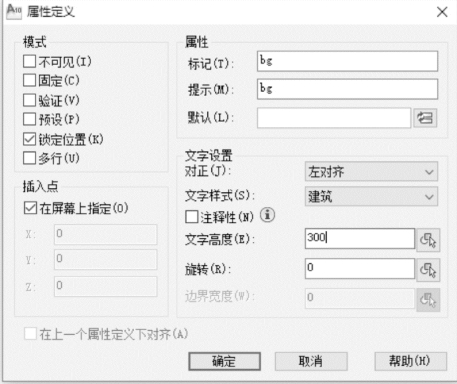The height and width of the screenshot is (384, 457).
Task: Enable the 多行(U) checkbox
Action: coord(29,158)
